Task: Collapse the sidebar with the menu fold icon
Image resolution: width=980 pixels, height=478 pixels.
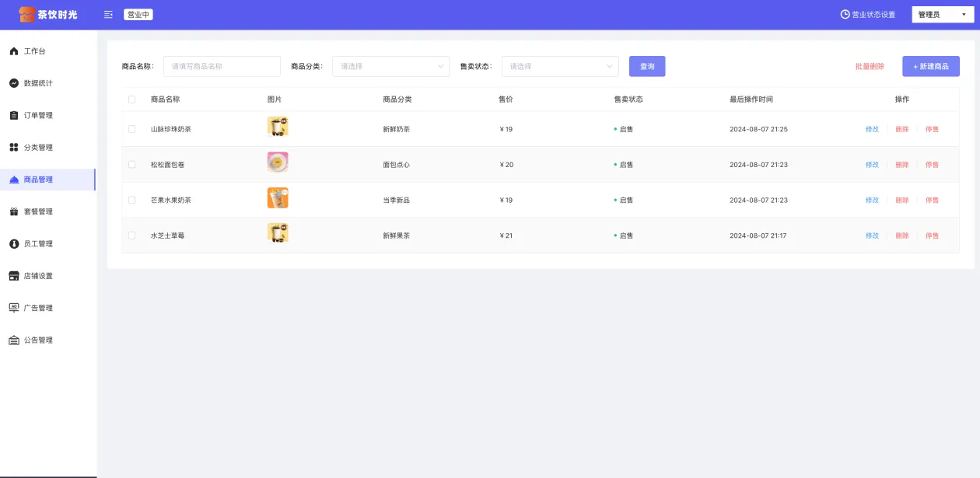Action: pyautogui.click(x=108, y=15)
